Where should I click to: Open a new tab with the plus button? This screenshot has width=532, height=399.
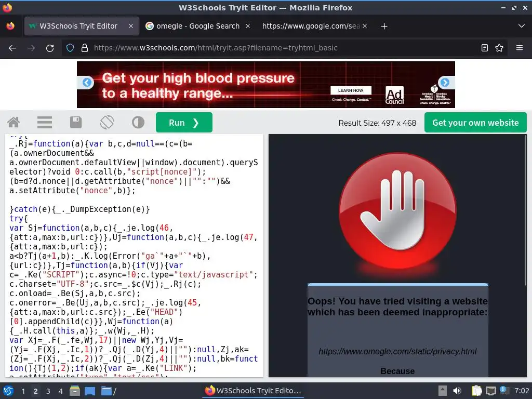(x=384, y=26)
